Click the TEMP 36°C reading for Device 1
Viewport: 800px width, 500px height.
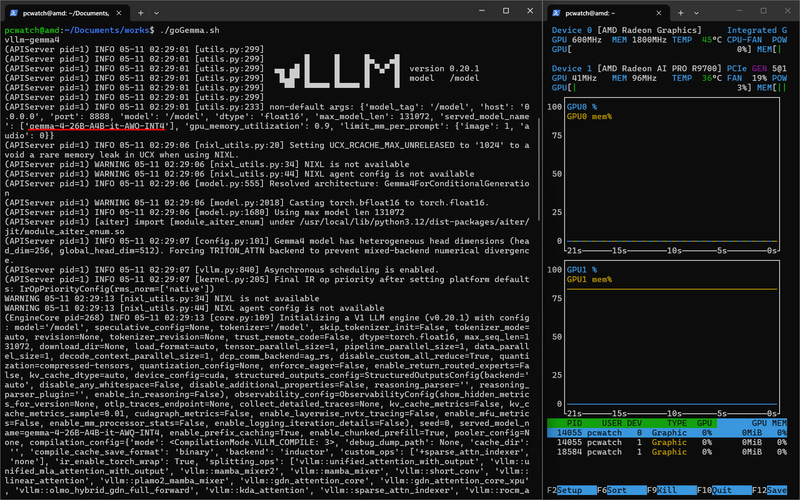pos(697,78)
